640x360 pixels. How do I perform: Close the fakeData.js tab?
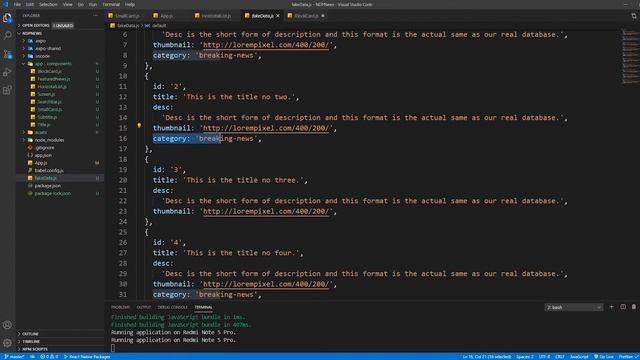pos(278,16)
